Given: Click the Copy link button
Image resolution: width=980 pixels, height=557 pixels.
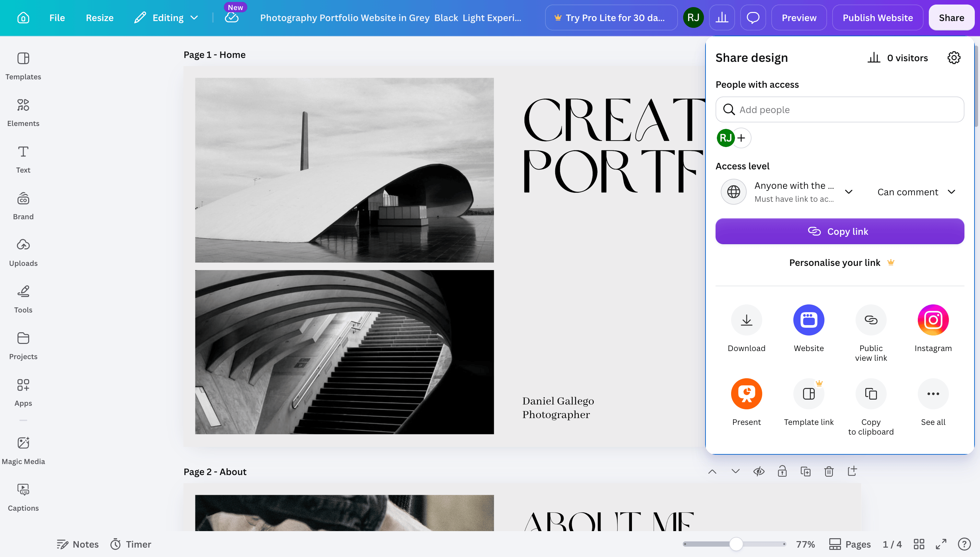Looking at the screenshot, I should 839,231.
